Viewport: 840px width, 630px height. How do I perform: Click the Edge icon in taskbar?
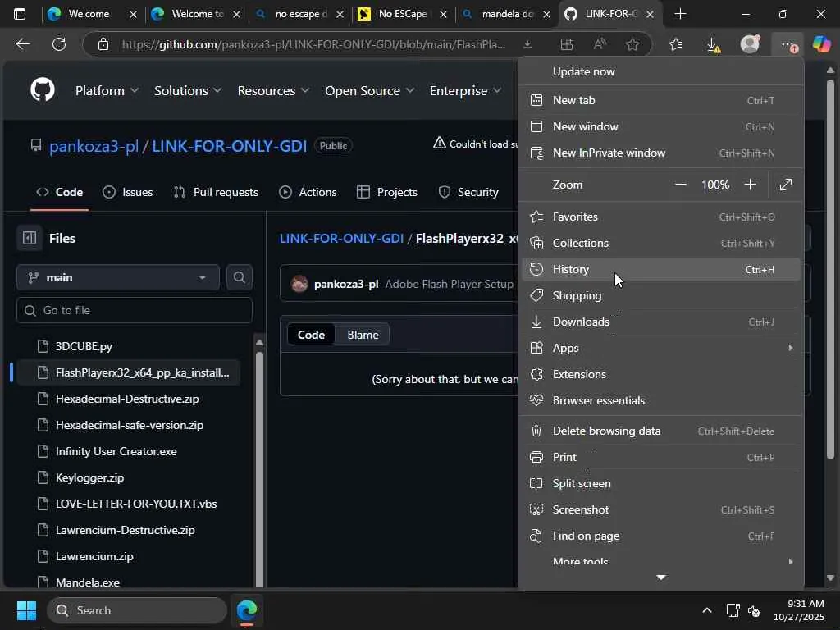(247, 610)
